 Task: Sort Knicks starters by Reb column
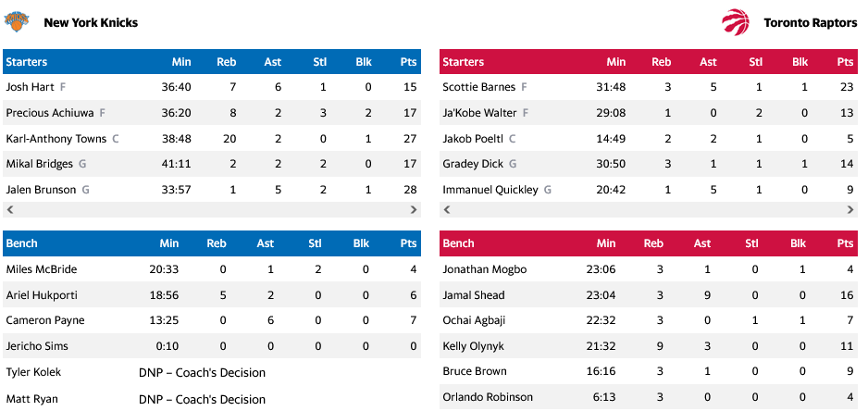tap(226, 62)
